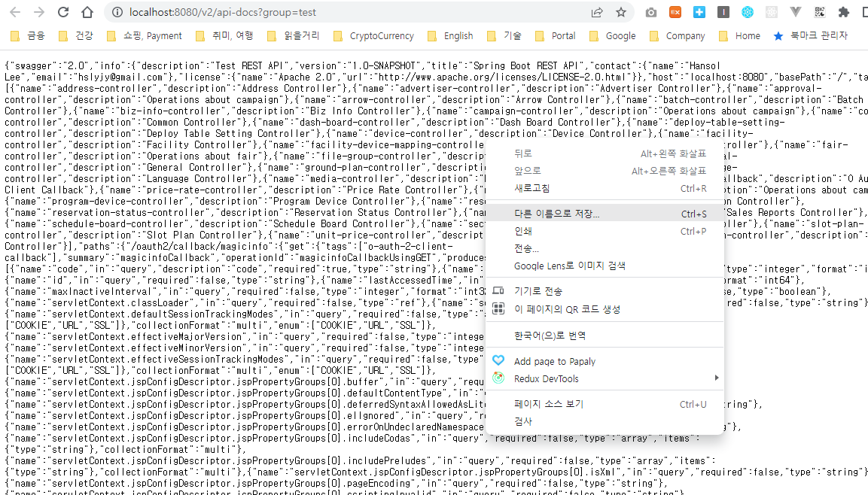This screenshot has width=868, height=495.
Task: Bookmark this page with the star icon
Action: (x=621, y=12)
